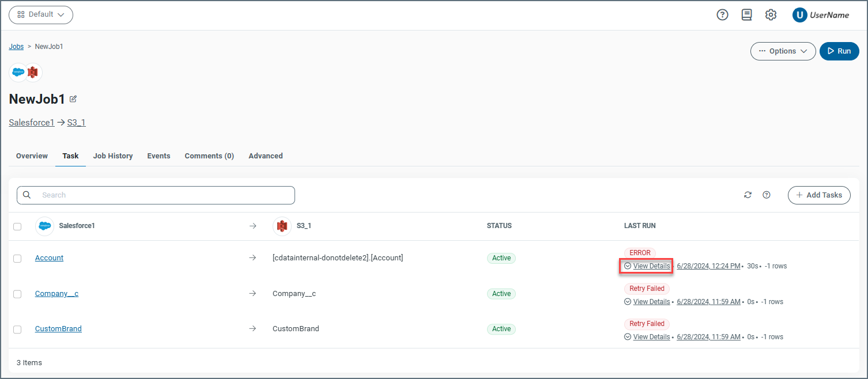Expand View Details for Account task
The height and width of the screenshot is (379, 868).
click(x=646, y=266)
